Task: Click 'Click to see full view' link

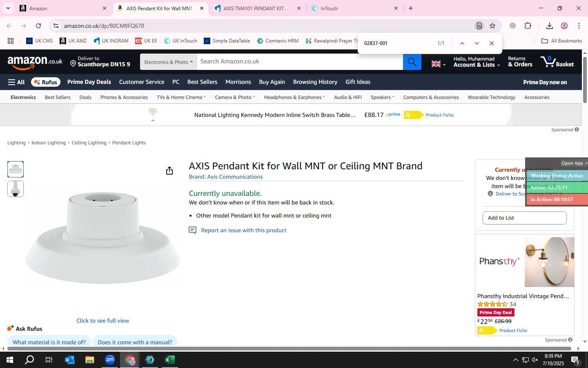Action: pos(102,321)
